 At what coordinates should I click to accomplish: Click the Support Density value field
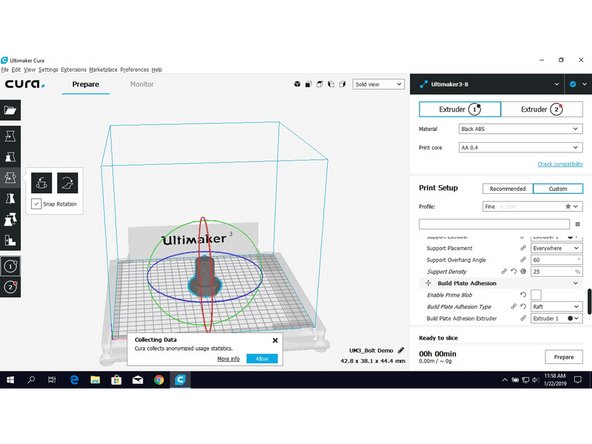pos(557,271)
